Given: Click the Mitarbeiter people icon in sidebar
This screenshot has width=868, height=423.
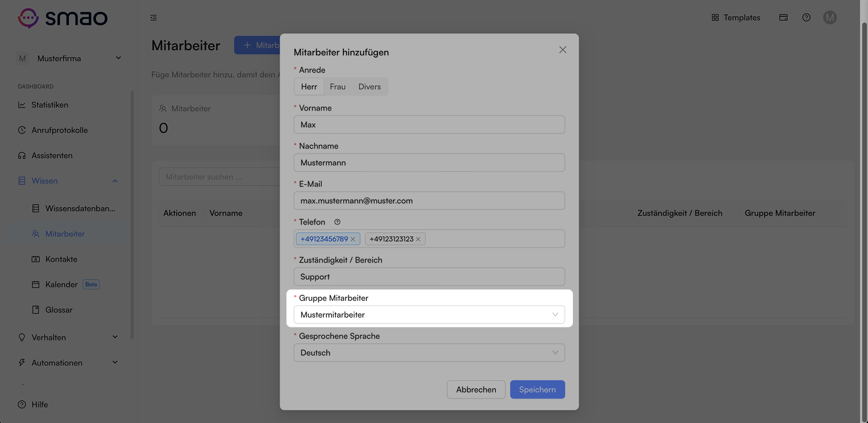Looking at the screenshot, I should click(36, 234).
